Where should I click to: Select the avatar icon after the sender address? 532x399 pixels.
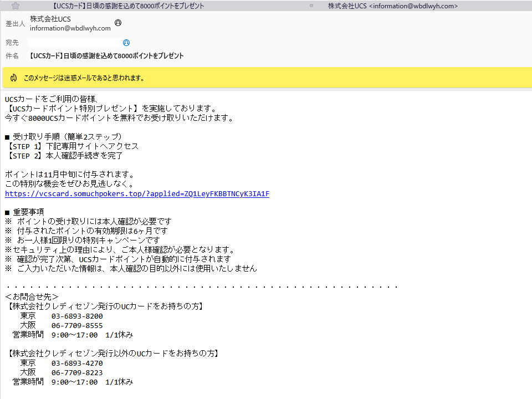point(118,23)
